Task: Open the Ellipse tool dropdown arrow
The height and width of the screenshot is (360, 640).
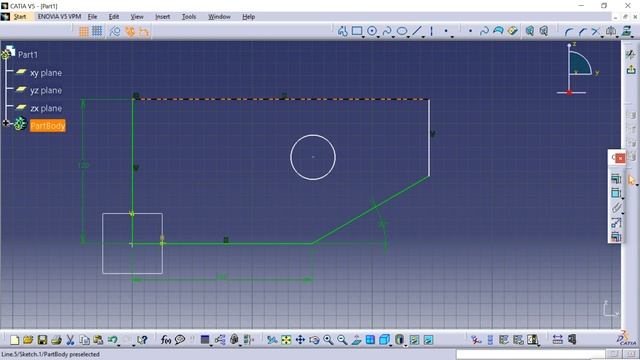Action: [x=408, y=37]
